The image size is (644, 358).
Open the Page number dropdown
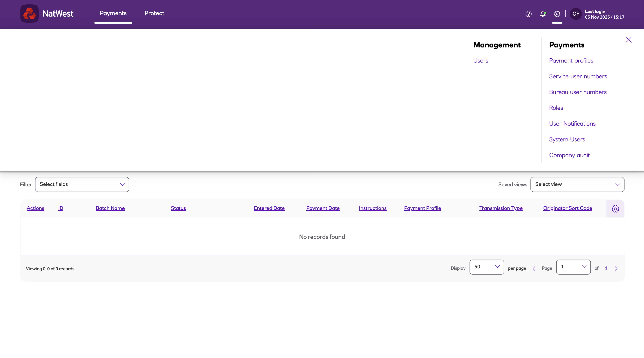point(573,267)
